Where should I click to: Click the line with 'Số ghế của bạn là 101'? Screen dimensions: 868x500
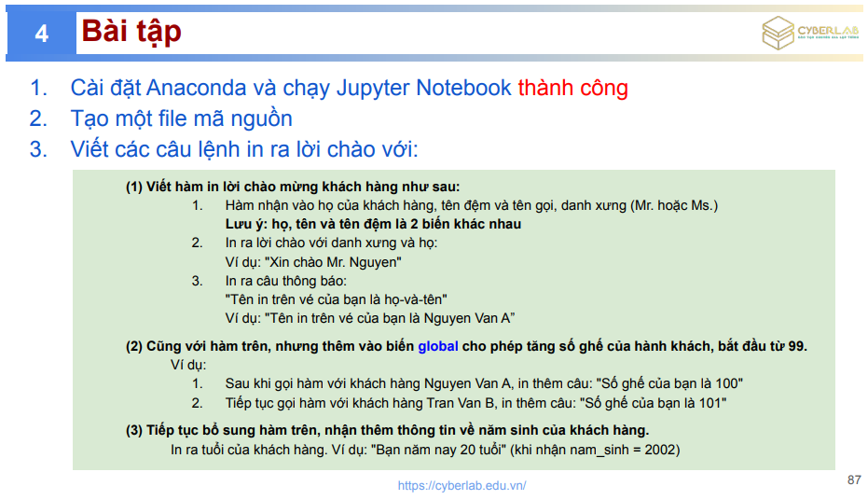pyautogui.click(x=475, y=403)
